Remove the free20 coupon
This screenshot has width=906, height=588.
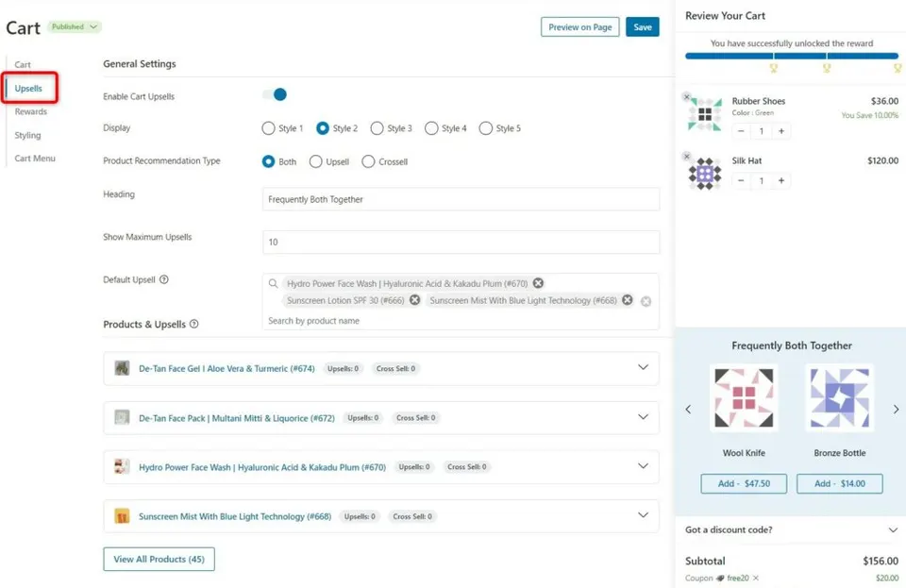pos(756,578)
